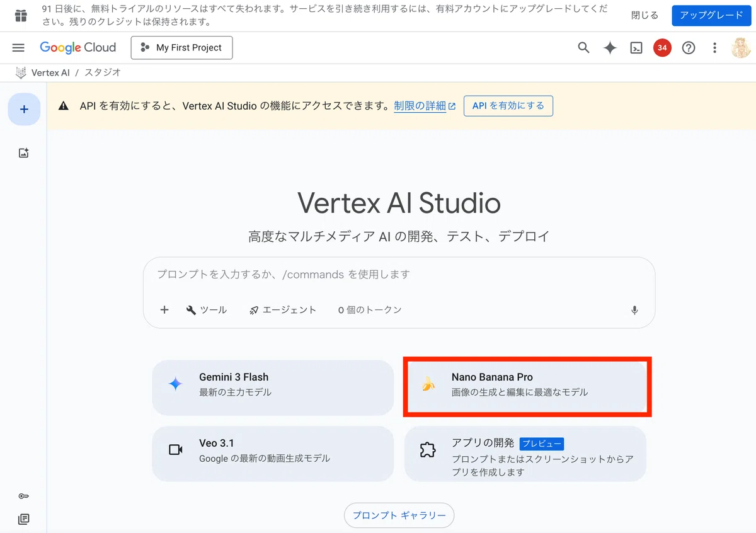Click the microphone icon in prompt box

(x=634, y=310)
